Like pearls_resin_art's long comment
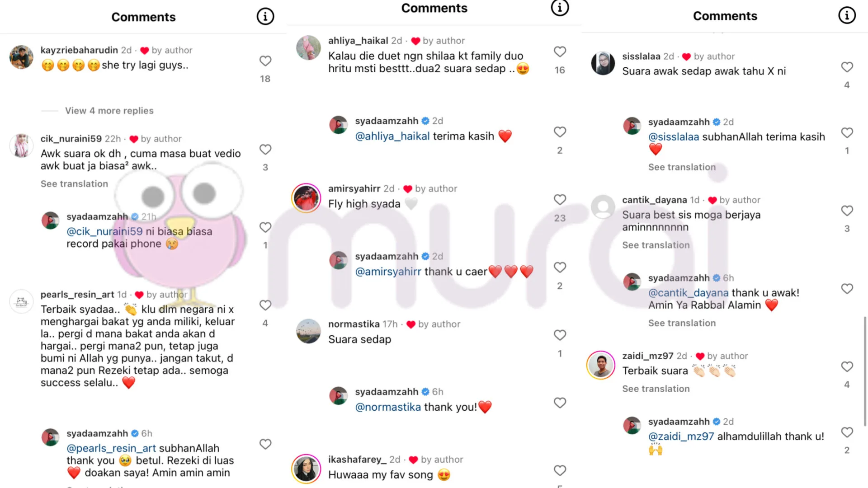Screen dimensions: 868x488 [x=265, y=305]
